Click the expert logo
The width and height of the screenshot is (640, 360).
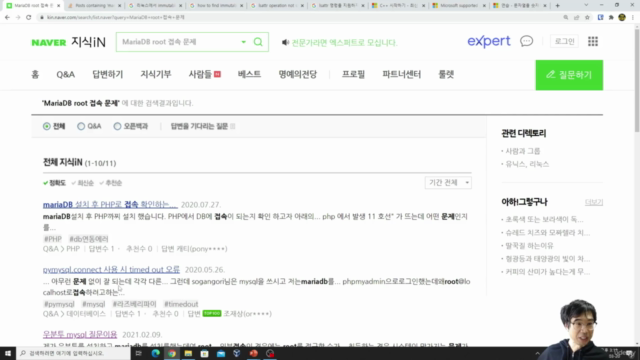tap(489, 41)
